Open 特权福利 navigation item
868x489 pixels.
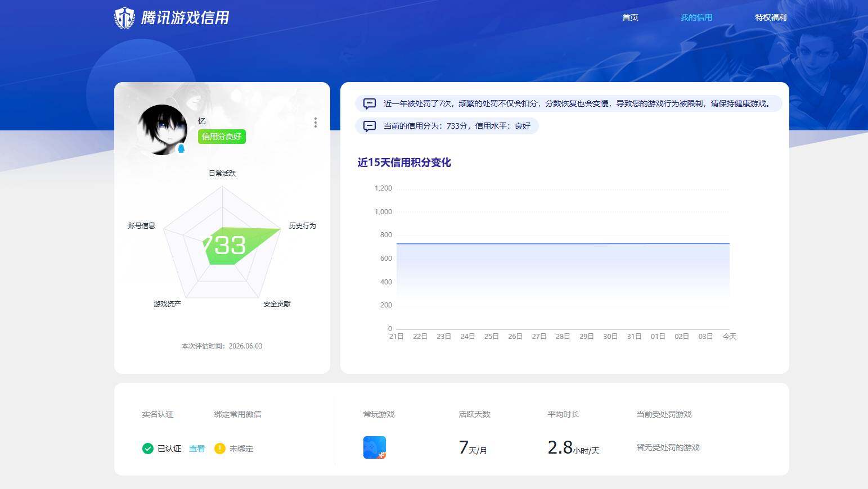click(771, 17)
